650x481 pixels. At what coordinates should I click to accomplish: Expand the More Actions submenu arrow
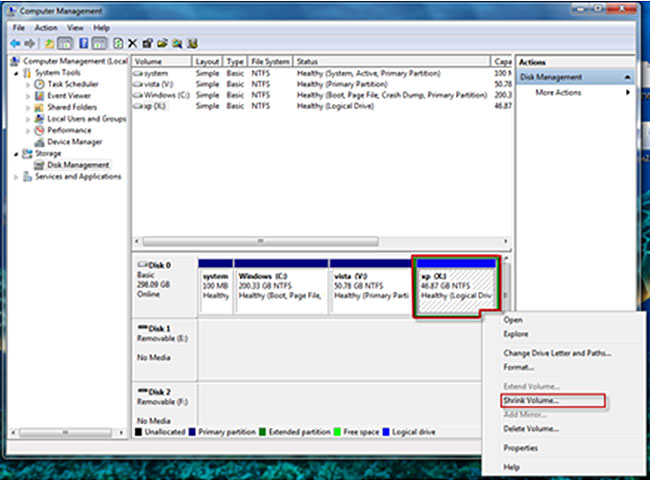(x=628, y=93)
